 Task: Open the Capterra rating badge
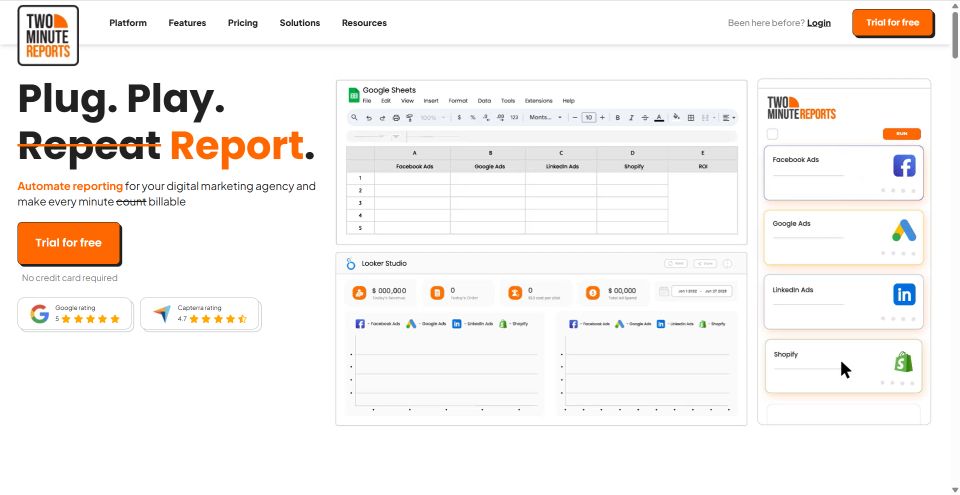point(200,314)
